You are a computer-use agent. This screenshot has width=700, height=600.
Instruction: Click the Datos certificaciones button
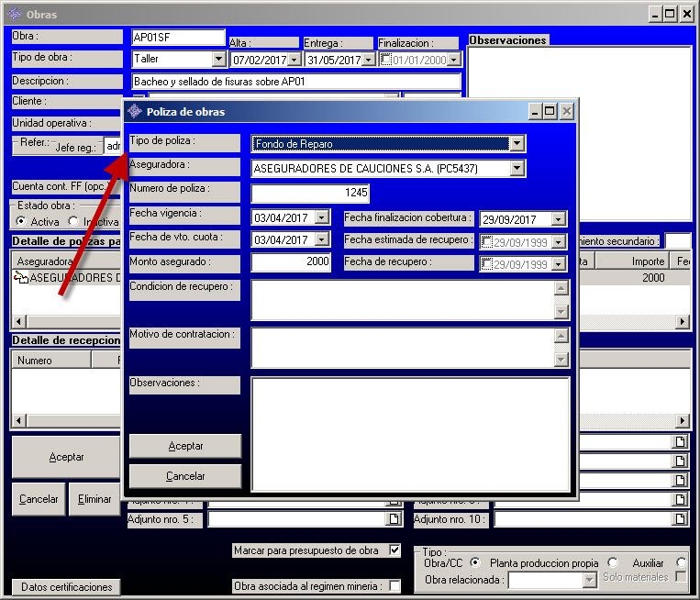66,587
